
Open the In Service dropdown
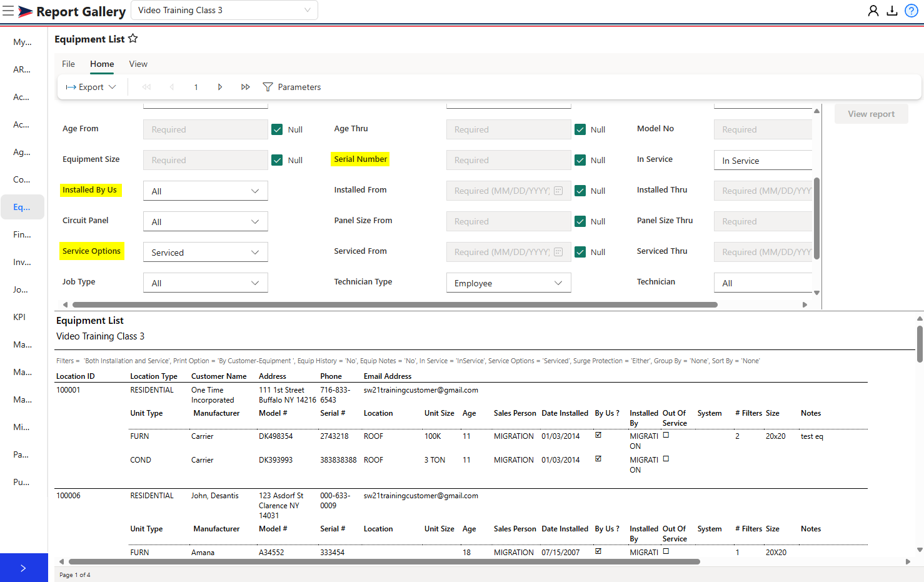[x=763, y=160]
